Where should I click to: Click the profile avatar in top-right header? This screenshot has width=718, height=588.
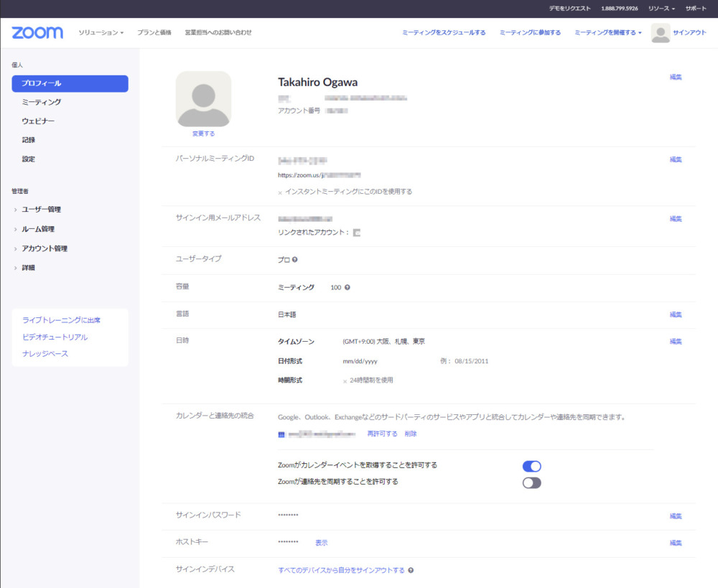pos(660,32)
